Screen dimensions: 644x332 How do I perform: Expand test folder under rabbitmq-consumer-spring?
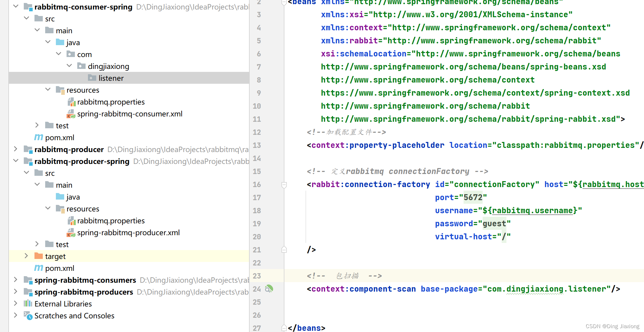(37, 125)
